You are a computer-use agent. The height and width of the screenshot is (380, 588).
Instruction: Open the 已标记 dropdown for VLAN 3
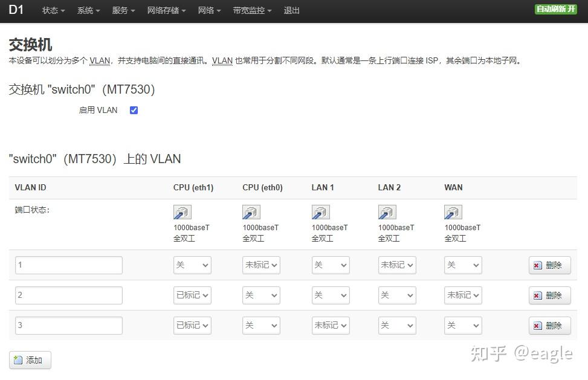(x=192, y=325)
